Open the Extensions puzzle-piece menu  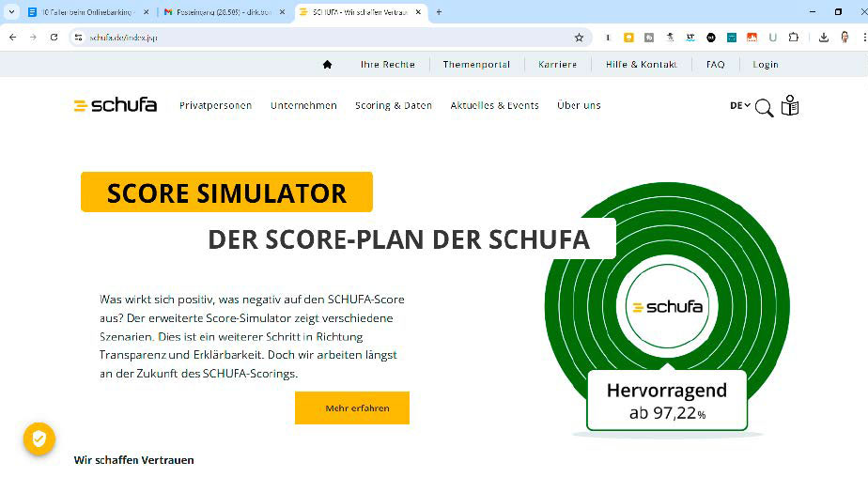coord(793,37)
